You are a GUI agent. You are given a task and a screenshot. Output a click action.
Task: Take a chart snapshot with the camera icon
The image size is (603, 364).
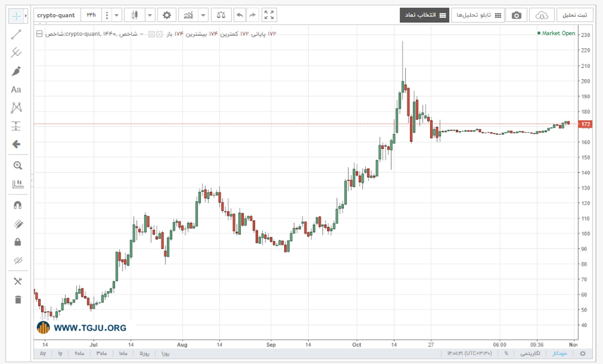516,15
